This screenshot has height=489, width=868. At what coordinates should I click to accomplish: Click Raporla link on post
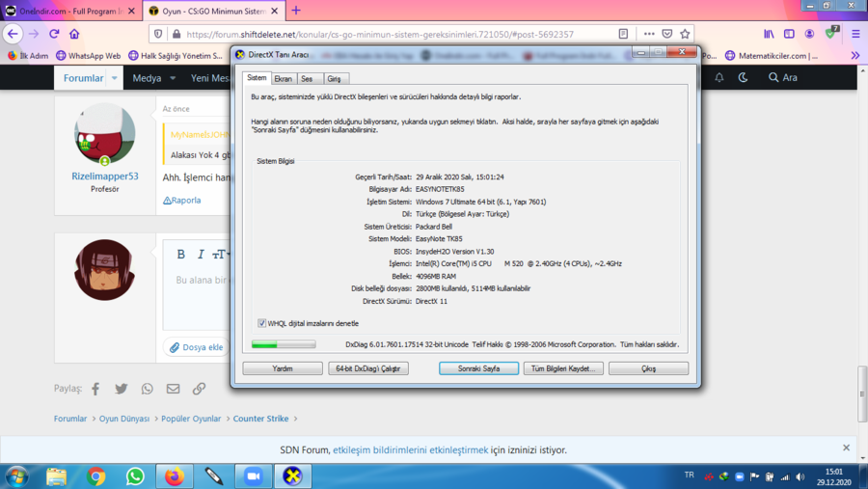click(x=181, y=200)
